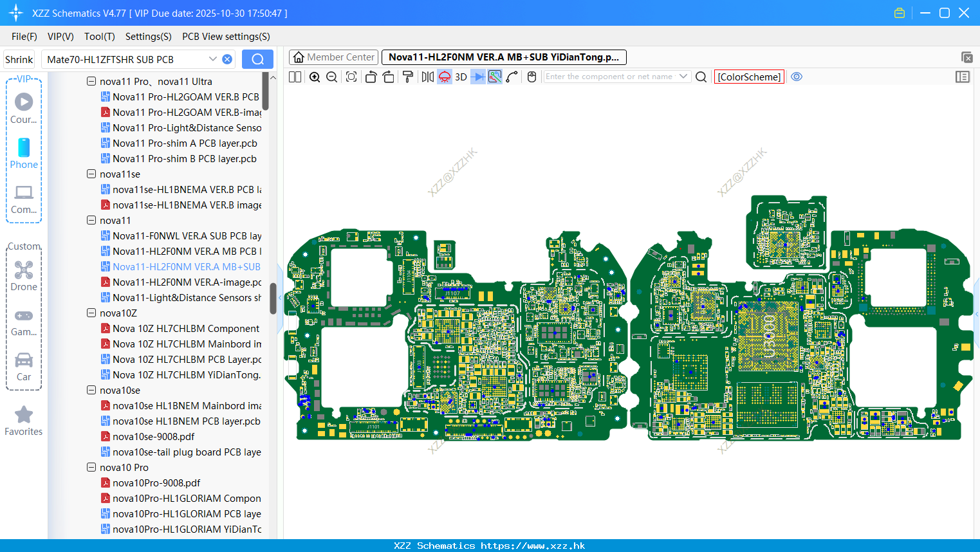Switch to 3D view
This screenshot has height=552, width=980.
[461, 77]
